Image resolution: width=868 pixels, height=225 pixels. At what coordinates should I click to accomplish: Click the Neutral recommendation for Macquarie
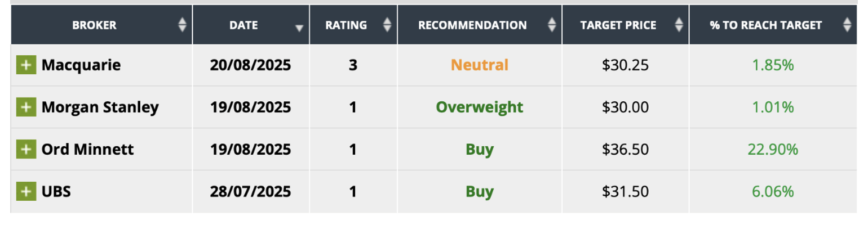(480, 65)
